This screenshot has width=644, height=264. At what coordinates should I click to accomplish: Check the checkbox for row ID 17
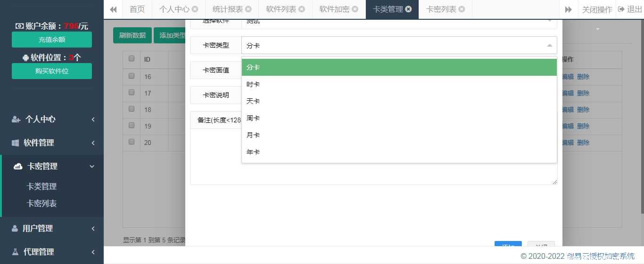click(x=132, y=92)
